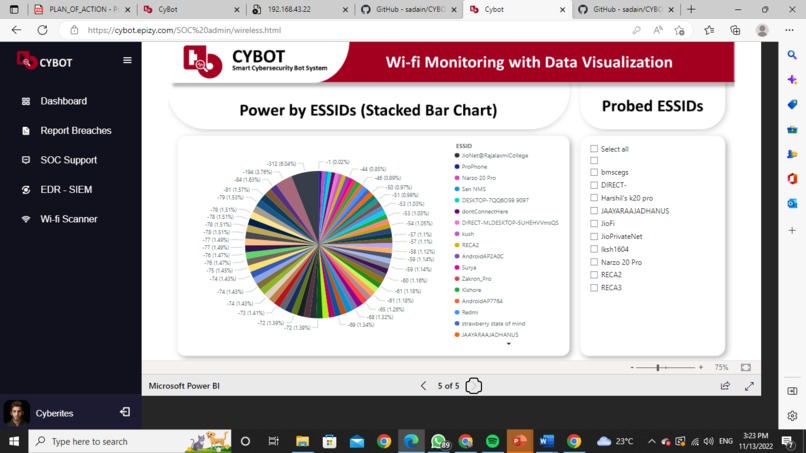Viewport: 806px width, 453px height.
Task: Open browser settings ellipsis menu
Action: 790,30
